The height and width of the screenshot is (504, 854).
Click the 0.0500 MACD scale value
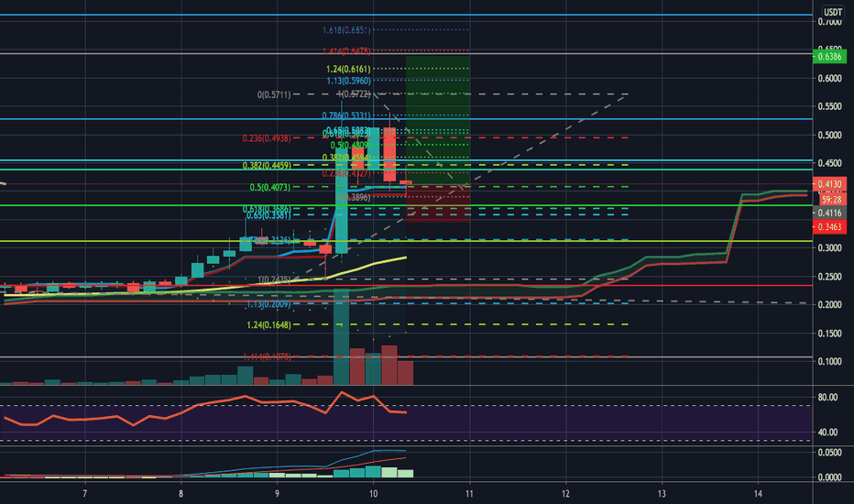coord(829,453)
